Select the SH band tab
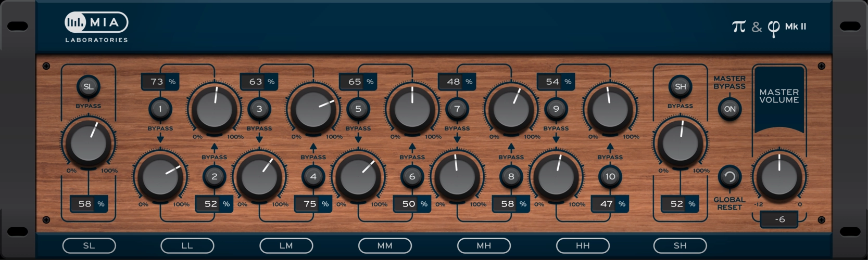 (x=681, y=245)
